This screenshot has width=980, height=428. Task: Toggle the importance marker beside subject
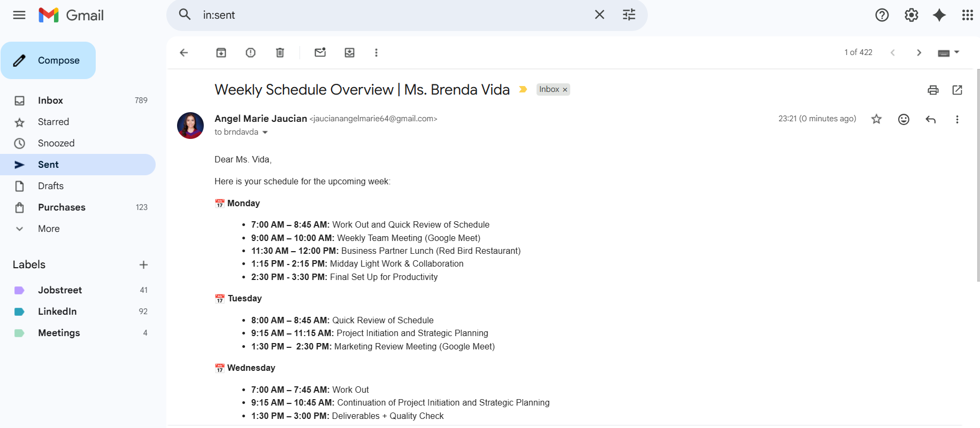(x=523, y=89)
